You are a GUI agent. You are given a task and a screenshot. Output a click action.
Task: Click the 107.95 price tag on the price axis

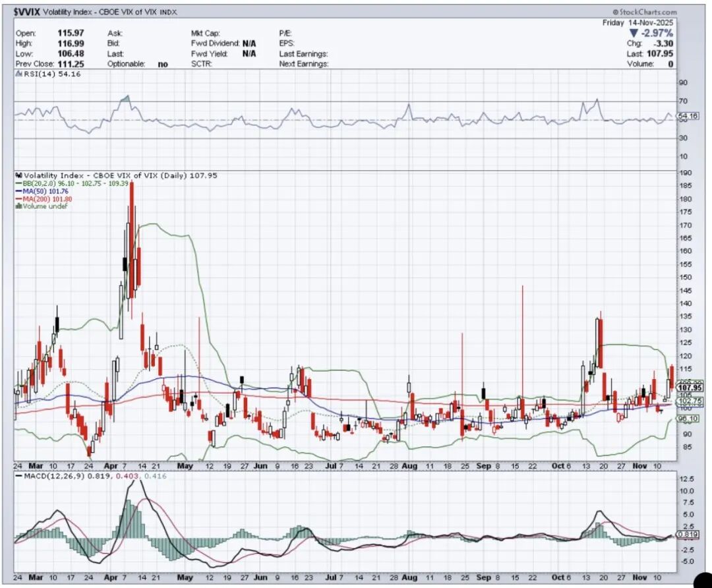coord(690,388)
